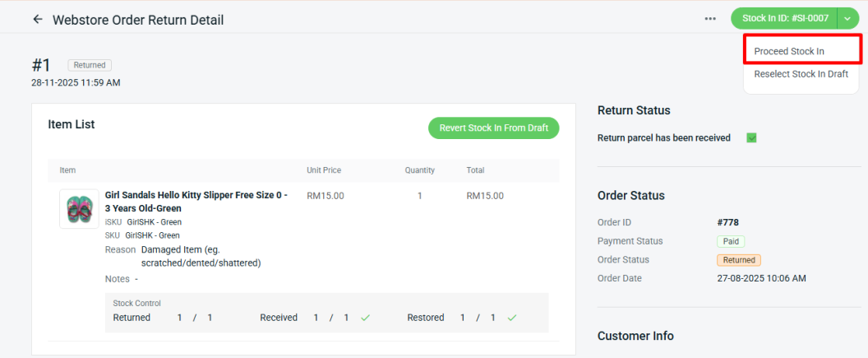Click the Customer Info section heading
Screen dimensions: 868x358
[635, 336]
